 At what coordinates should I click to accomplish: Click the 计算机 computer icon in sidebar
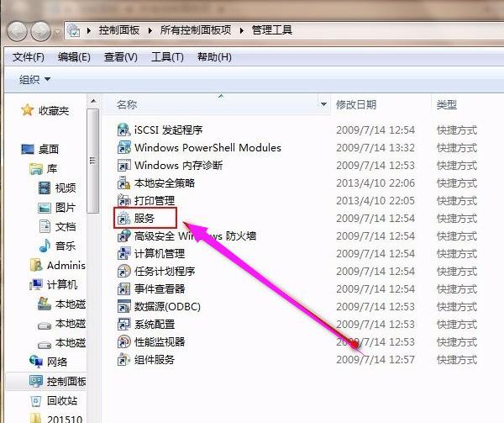pyautogui.click(x=36, y=284)
